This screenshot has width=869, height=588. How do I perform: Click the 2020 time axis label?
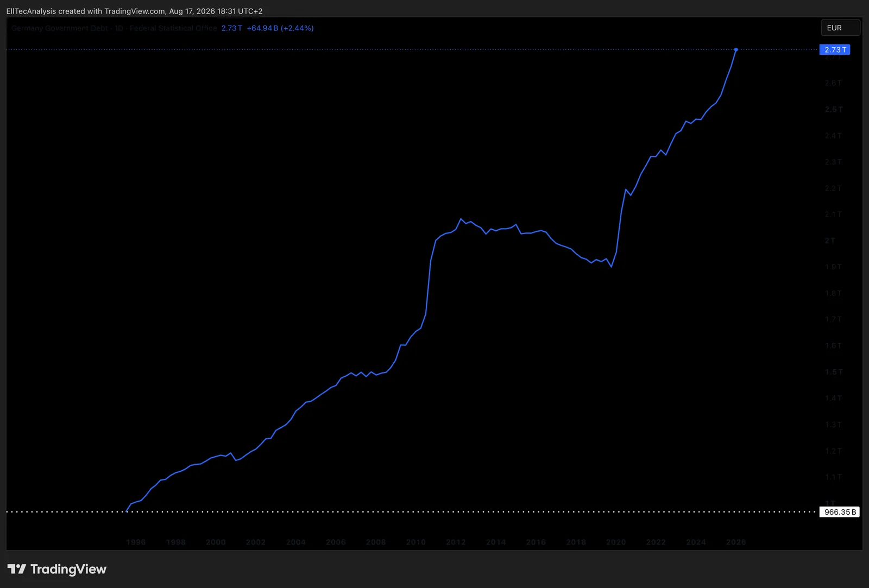(x=616, y=542)
